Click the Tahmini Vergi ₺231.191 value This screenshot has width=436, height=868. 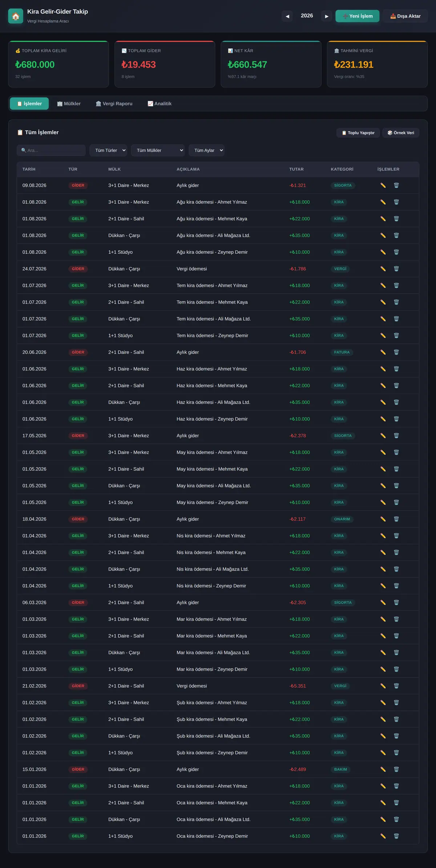pos(354,65)
